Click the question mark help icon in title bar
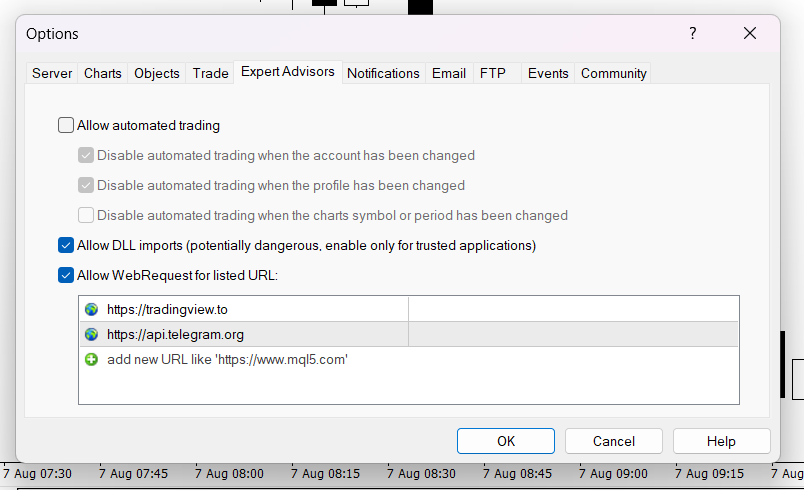Screen dimensions: 804x490 [692, 34]
